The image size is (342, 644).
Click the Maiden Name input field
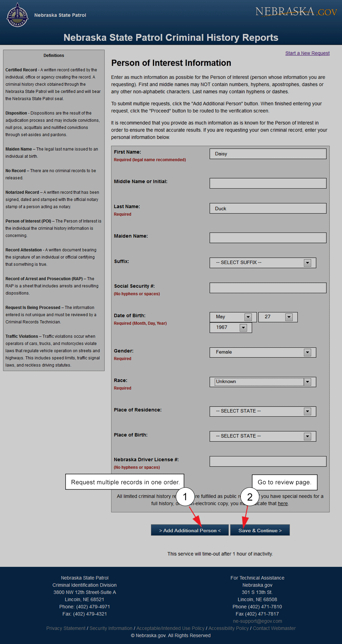[268, 238]
